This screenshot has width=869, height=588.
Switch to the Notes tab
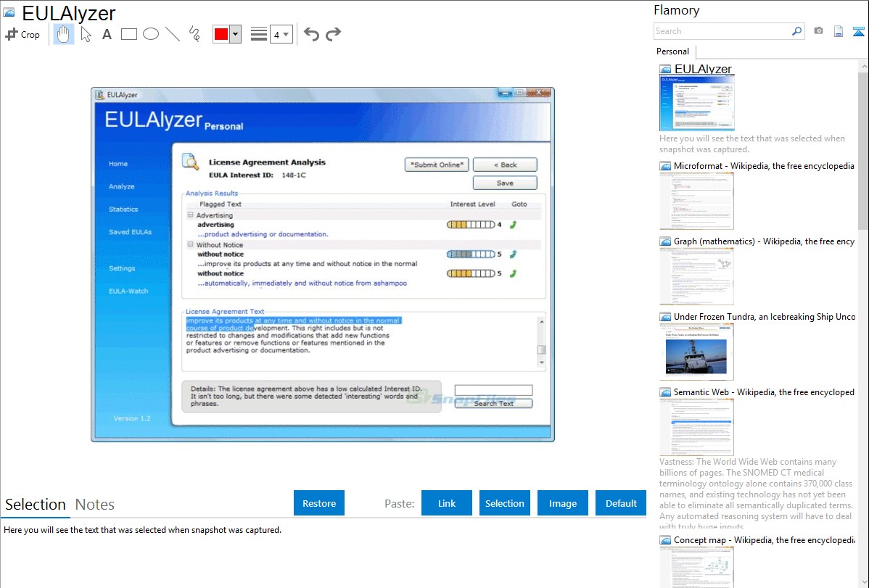tap(95, 505)
